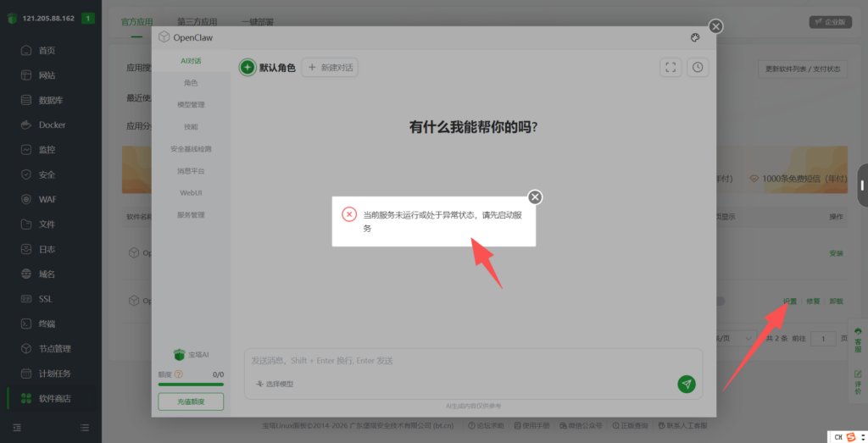Viewport: 868px width, 443px height.
Task: Click 联系人工客服 contact support link
Action: [682, 425]
